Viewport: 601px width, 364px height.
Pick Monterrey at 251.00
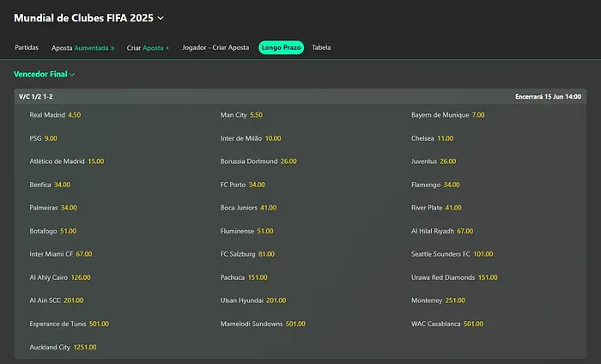coord(438,300)
